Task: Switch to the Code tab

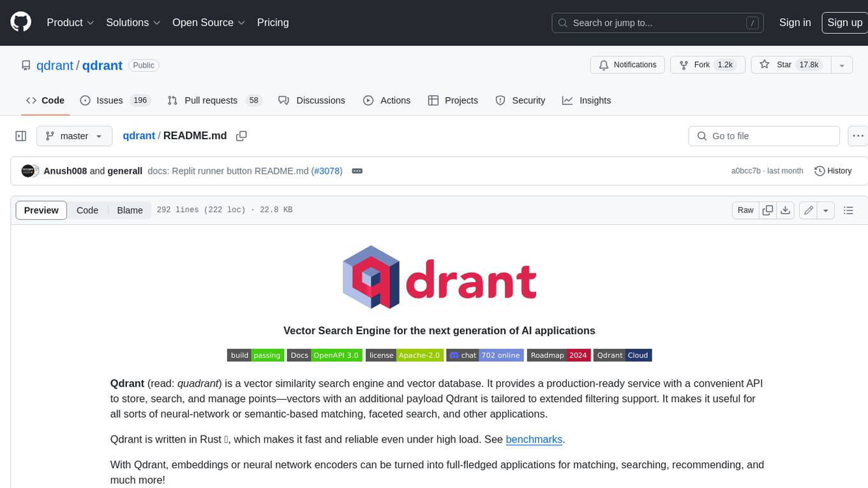Action: (45, 100)
